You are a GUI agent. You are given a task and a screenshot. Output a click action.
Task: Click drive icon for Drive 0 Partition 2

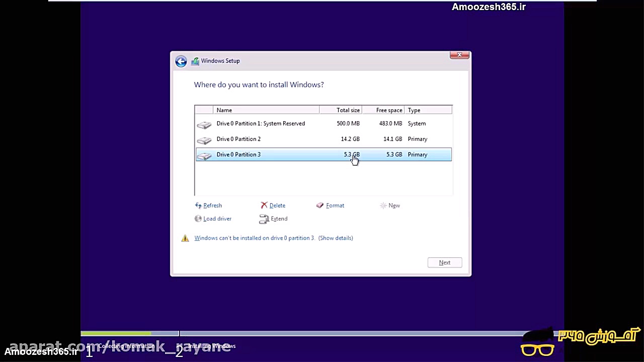point(204,140)
